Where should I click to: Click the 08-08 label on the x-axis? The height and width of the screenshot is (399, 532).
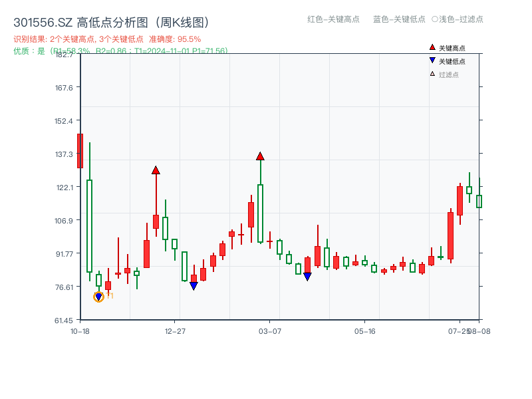click(481, 331)
